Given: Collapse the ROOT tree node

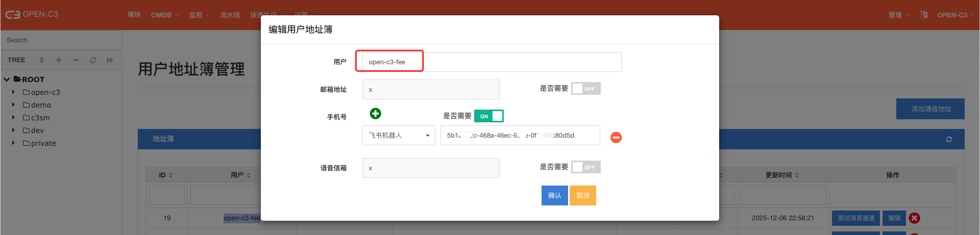Looking at the screenshot, I should [x=7, y=80].
